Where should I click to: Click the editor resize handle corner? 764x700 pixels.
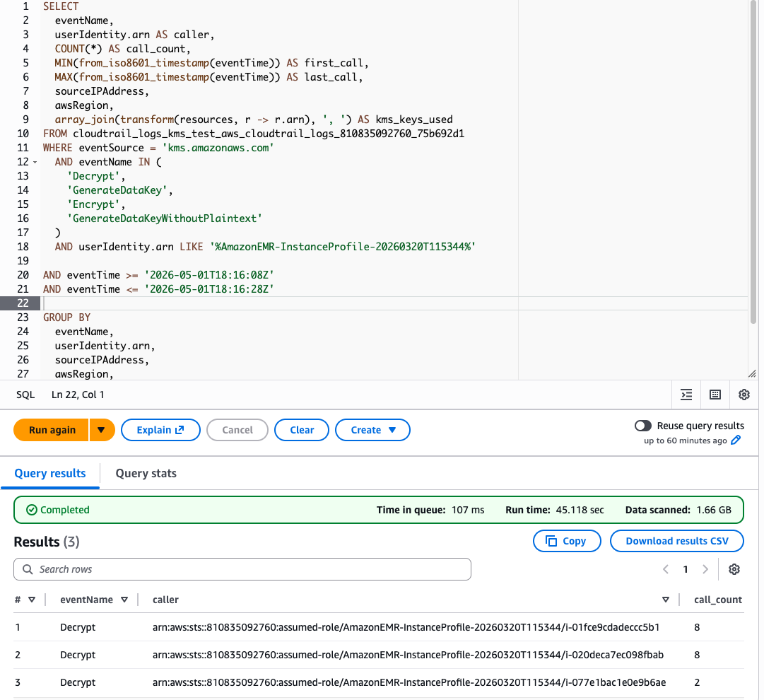coord(752,374)
